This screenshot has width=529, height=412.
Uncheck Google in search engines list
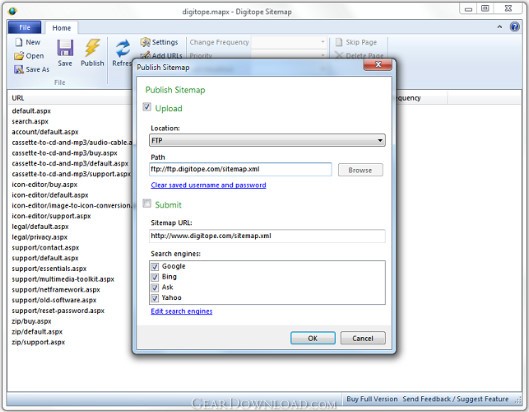click(155, 267)
